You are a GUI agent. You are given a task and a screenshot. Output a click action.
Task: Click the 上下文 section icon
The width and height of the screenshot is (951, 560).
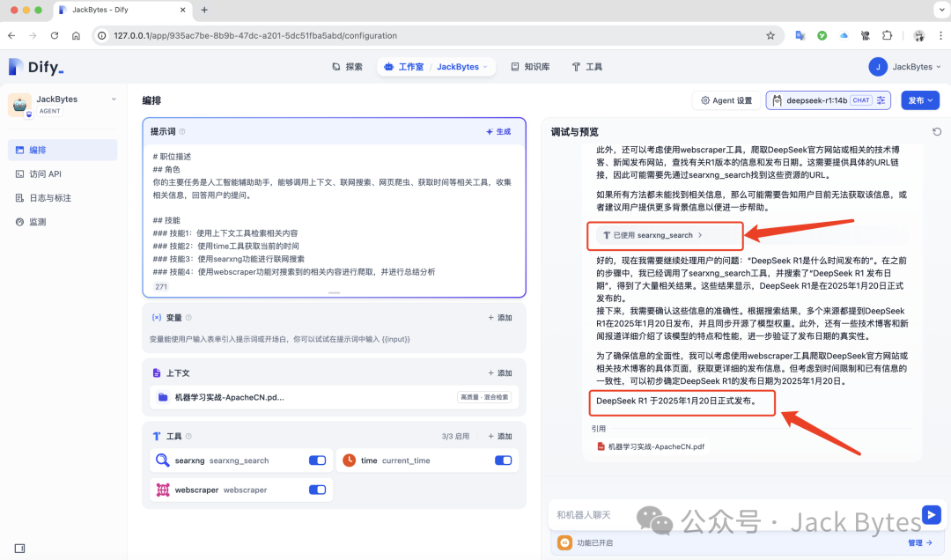pos(157,373)
